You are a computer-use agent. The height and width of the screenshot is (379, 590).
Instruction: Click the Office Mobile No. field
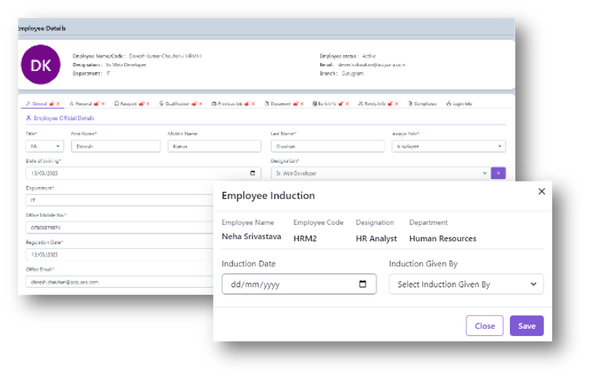[x=119, y=227]
